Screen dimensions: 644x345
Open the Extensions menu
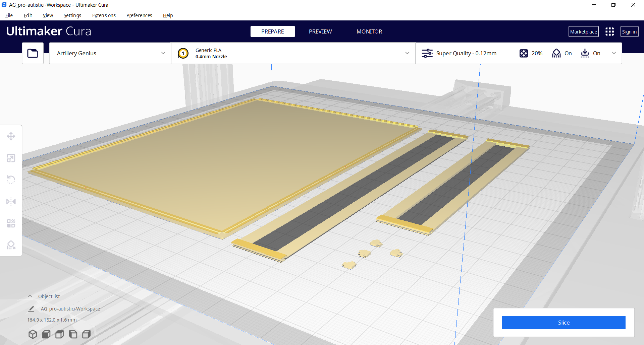[104, 15]
